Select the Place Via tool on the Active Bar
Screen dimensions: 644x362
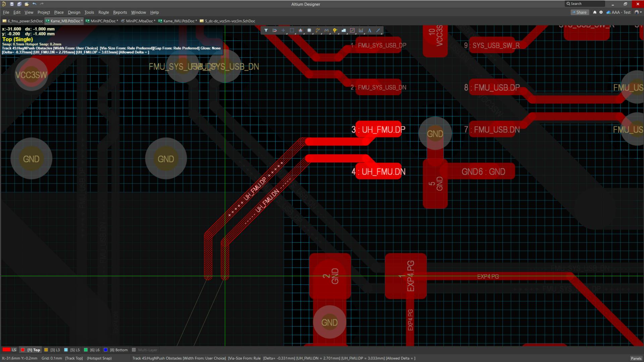point(335,30)
